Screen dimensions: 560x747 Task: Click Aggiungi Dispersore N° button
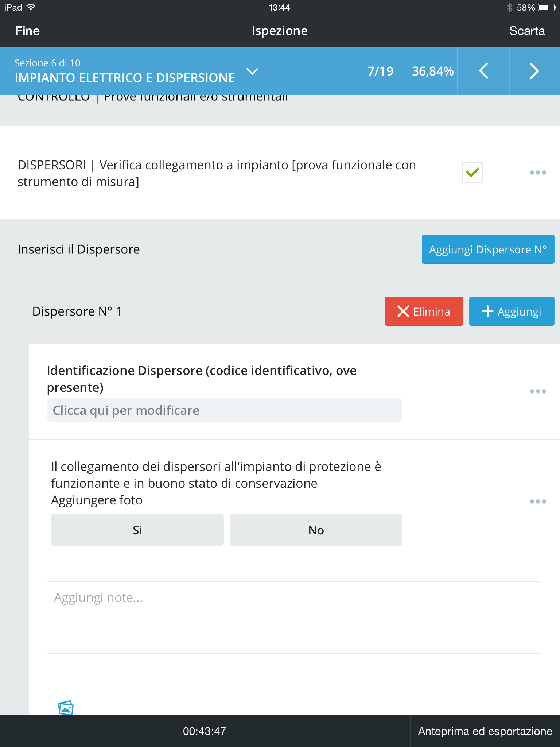(488, 249)
